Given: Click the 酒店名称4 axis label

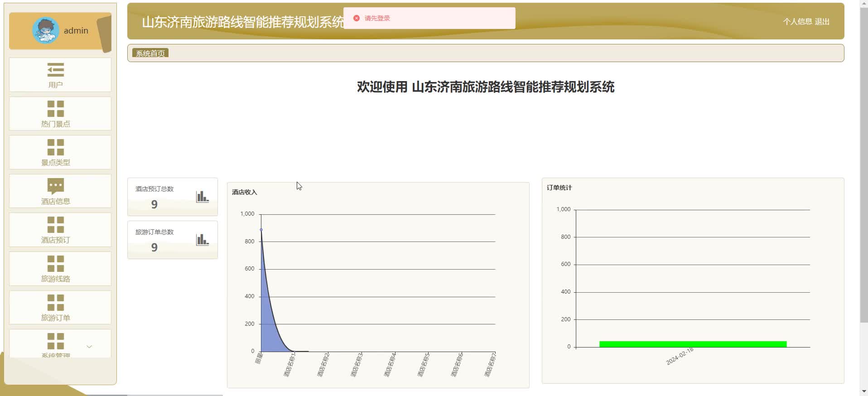Looking at the screenshot, I should [390, 365].
